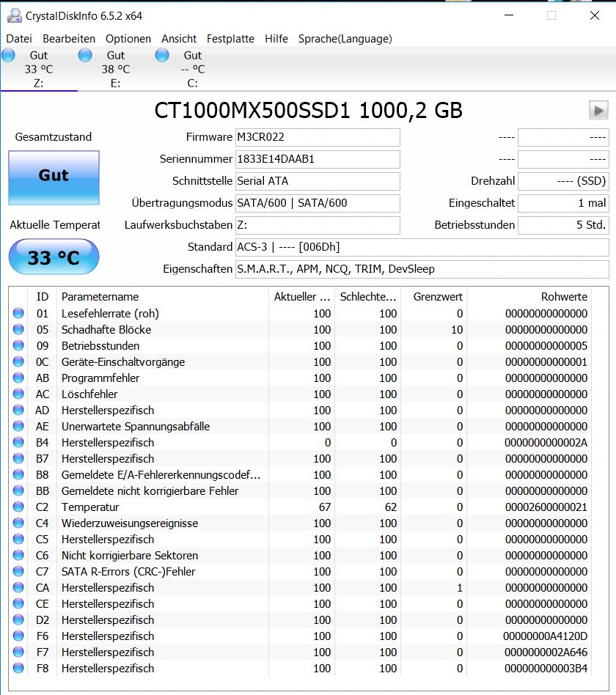Open the Sprache(Language) menu

coord(345,39)
